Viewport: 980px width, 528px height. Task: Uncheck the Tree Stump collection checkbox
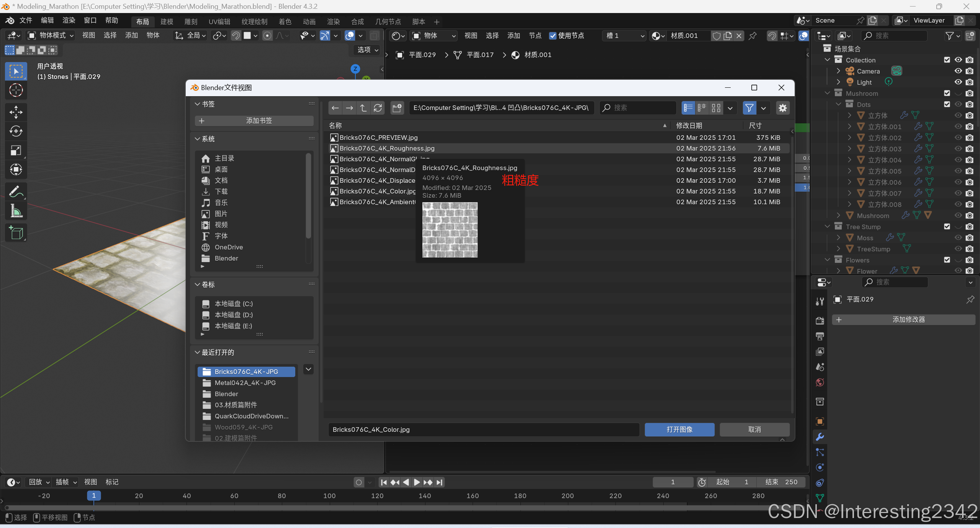(947, 226)
